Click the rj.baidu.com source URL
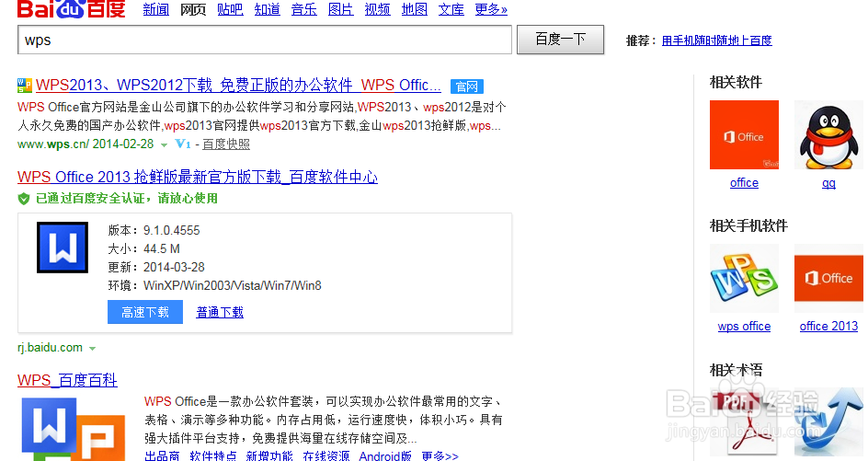The height and width of the screenshot is (461, 868). pyautogui.click(x=50, y=348)
